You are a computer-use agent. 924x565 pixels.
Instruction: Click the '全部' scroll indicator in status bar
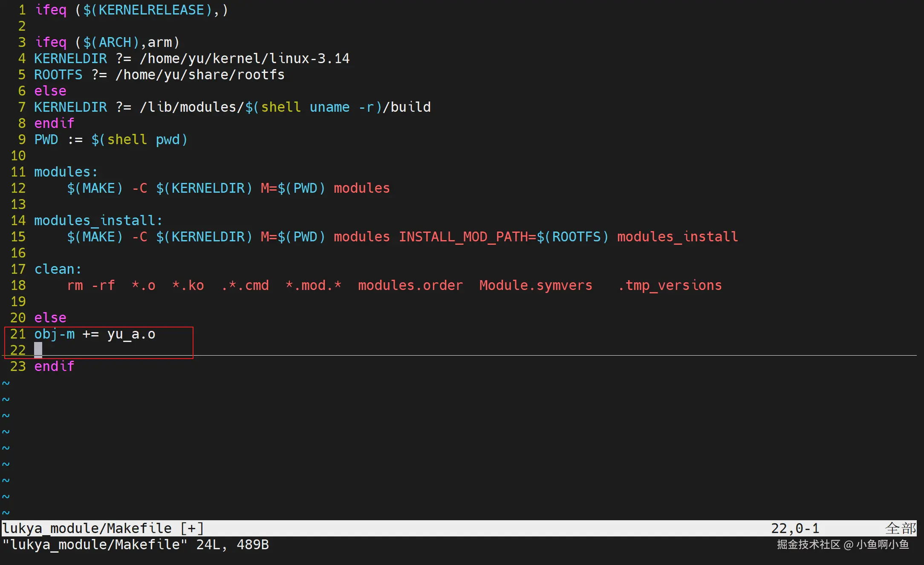coord(900,528)
